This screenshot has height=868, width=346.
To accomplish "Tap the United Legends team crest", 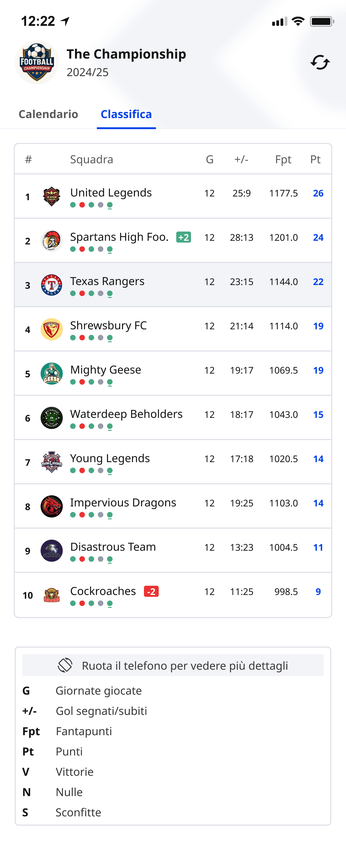I will 52,196.
